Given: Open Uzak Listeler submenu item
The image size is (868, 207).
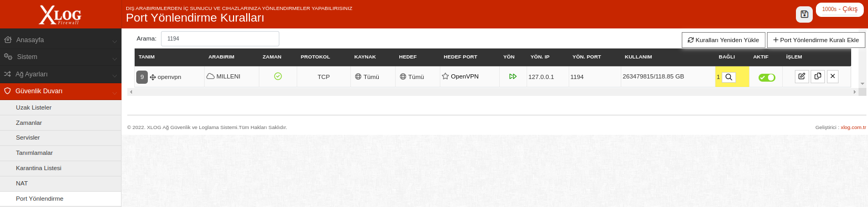Looking at the screenshot, I should click(60, 107).
